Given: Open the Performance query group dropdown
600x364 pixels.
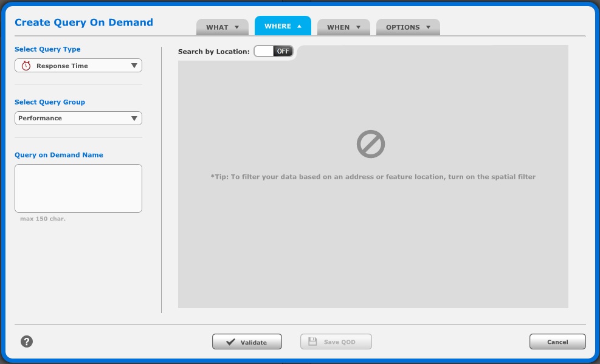Looking at the screenshot, I should pyautogui.click(x=134, y=118).
